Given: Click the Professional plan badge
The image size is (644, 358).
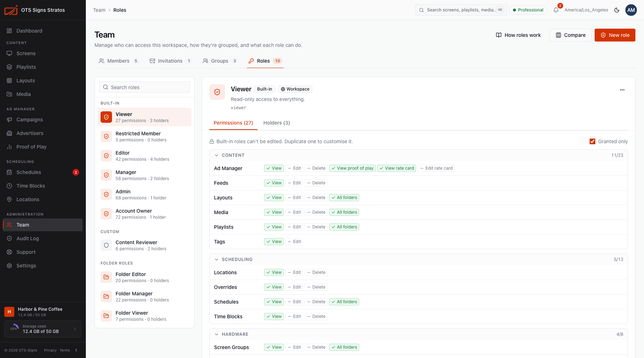Looking at the screenshot, I should point(528,10).
